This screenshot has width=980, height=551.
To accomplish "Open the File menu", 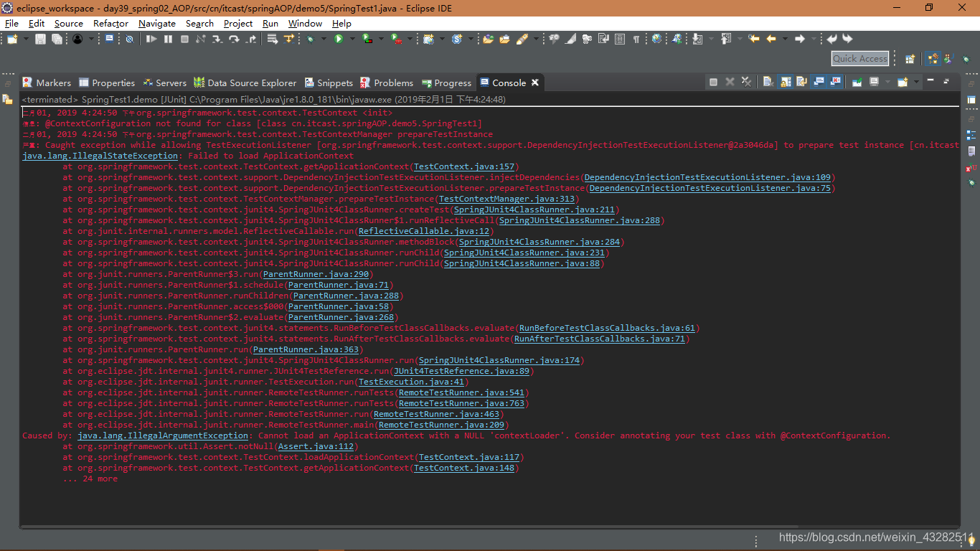I will click(x=11, y=23).
